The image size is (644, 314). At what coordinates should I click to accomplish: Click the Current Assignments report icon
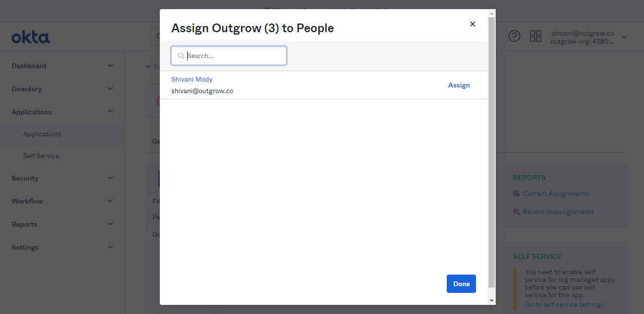point(517,193)
